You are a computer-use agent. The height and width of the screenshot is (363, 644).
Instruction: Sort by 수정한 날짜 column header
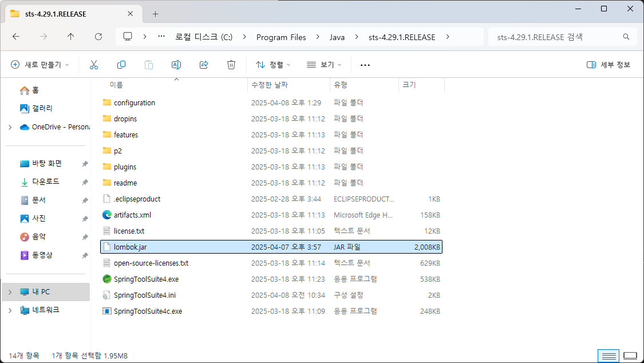pyautogui.click(x=289, y=85)
